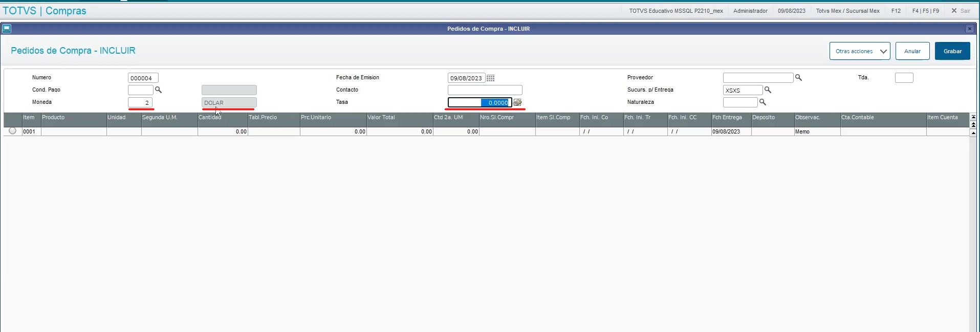Click the Grabar button
The width and height of the screenshot is (980, 332).
952,51
